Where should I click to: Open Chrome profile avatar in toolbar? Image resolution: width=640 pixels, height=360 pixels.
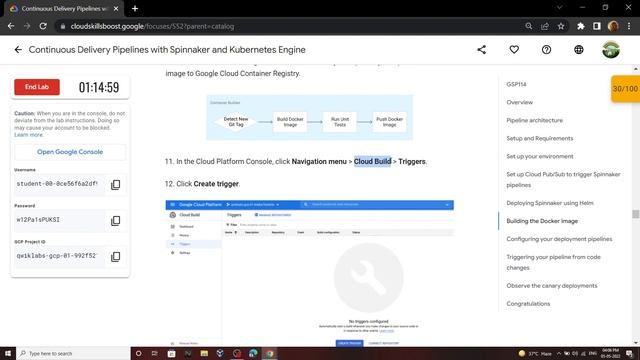coord(613,26)
